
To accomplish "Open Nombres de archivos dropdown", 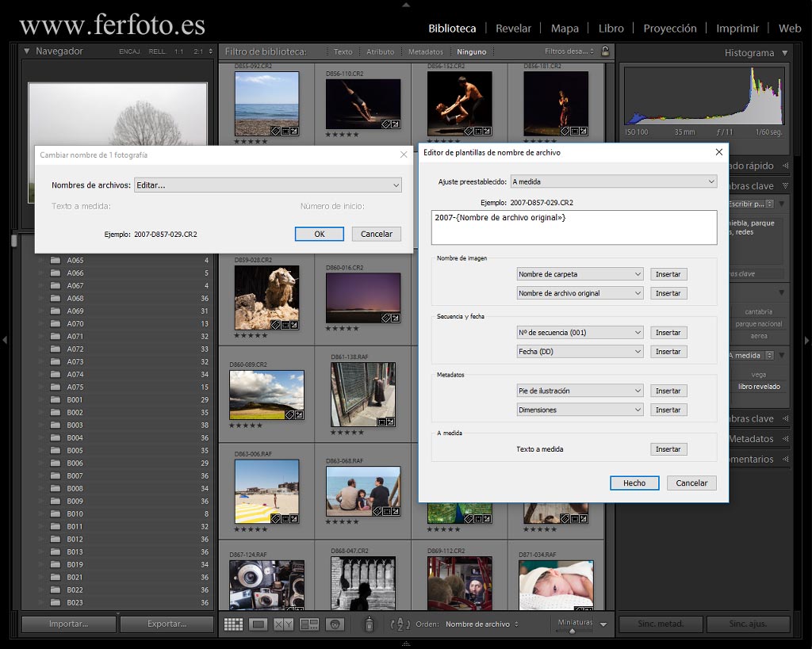I will (x=268, y=185).
